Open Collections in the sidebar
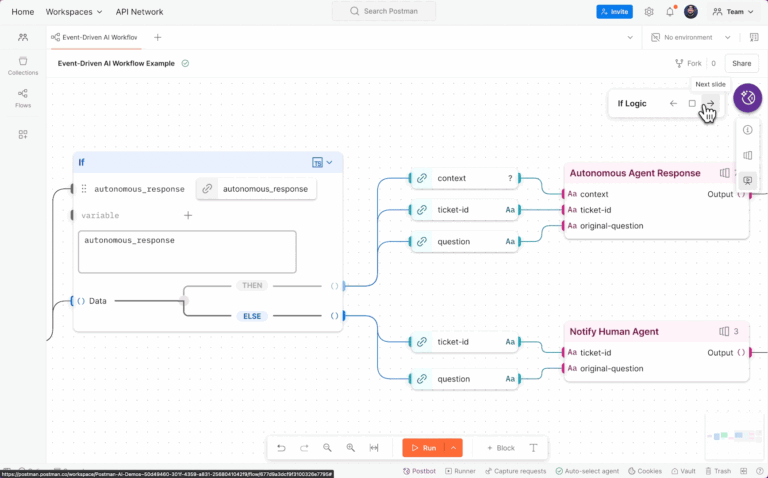This screenshot has width=768, height=478. click(23, 66)
